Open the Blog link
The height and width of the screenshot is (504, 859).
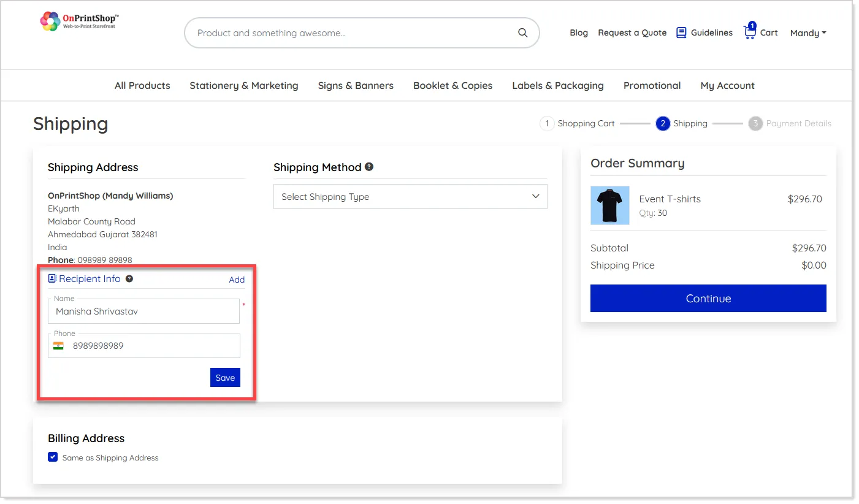579,33
